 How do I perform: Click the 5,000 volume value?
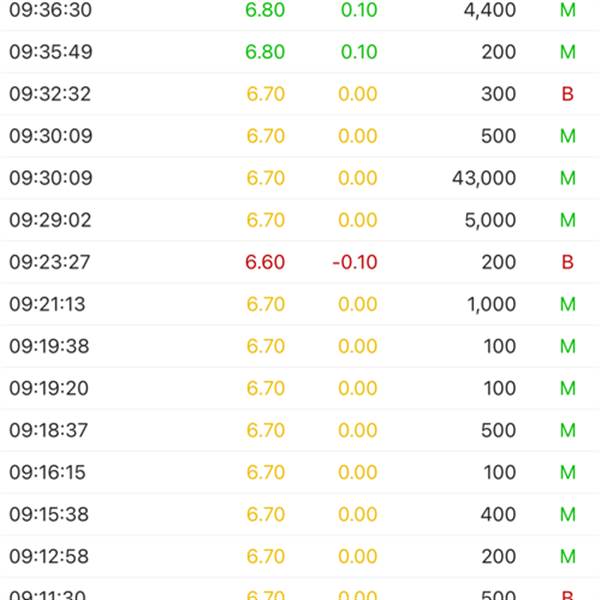490,220
